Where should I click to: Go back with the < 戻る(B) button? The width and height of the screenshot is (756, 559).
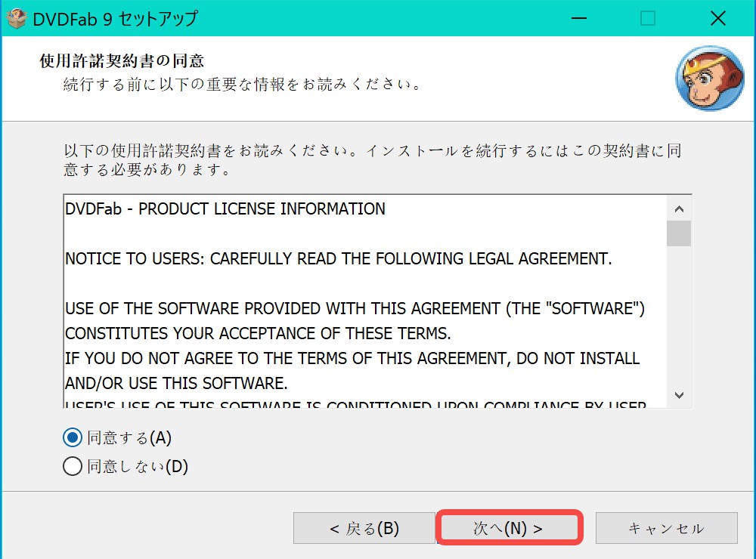pyautogui.click(x=364, y=528)
